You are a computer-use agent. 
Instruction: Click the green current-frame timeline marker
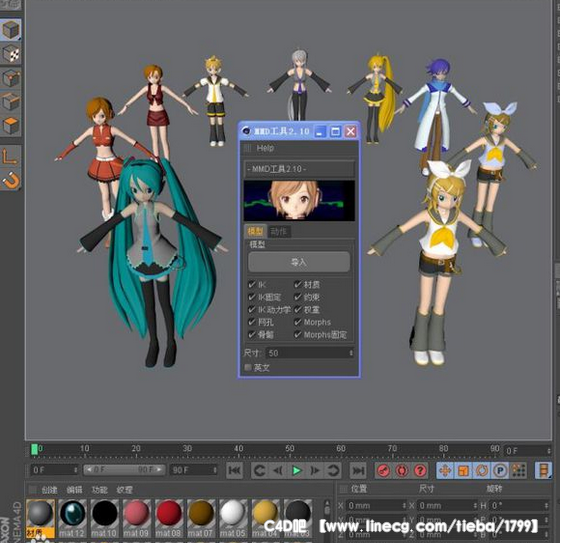click(34, 449)
